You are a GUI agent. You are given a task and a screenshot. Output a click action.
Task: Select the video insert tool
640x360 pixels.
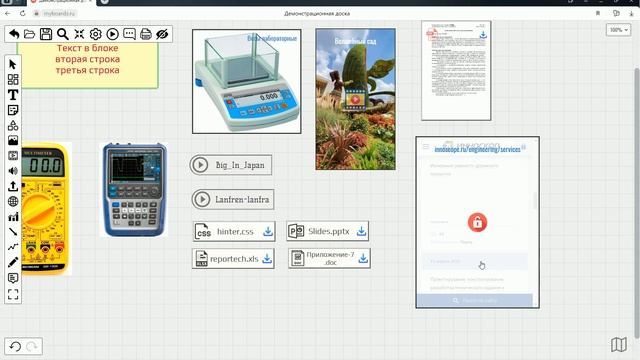pos(13,156)
